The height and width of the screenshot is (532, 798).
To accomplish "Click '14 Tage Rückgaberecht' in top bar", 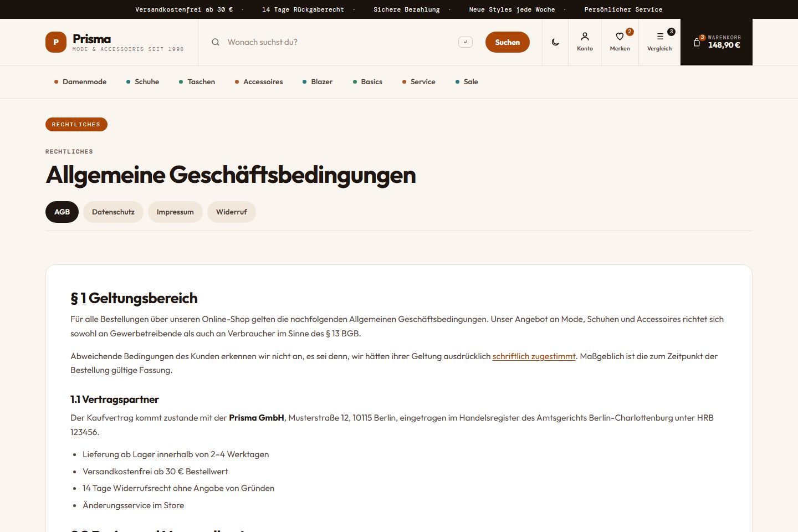I will (x=303, y=9).
